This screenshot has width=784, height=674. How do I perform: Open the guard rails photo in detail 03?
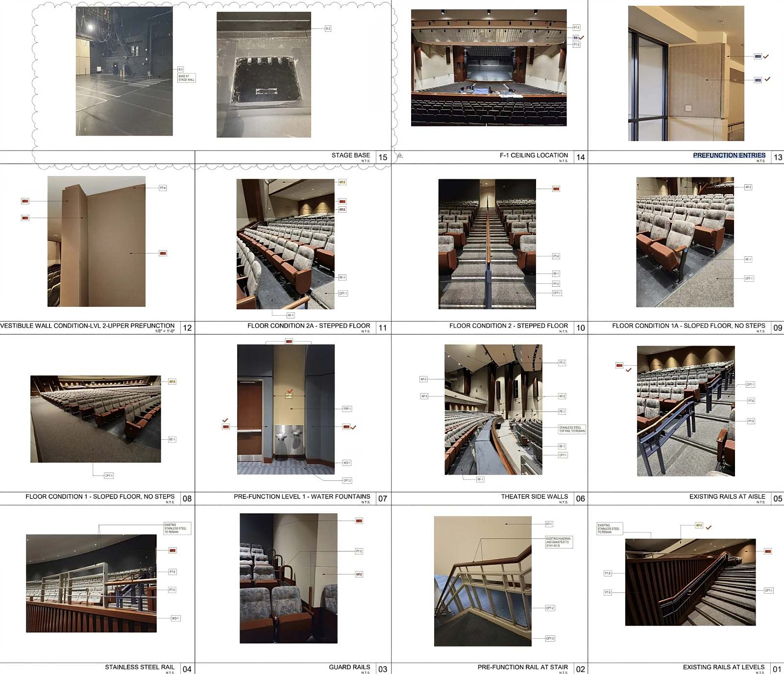[289, 578]
